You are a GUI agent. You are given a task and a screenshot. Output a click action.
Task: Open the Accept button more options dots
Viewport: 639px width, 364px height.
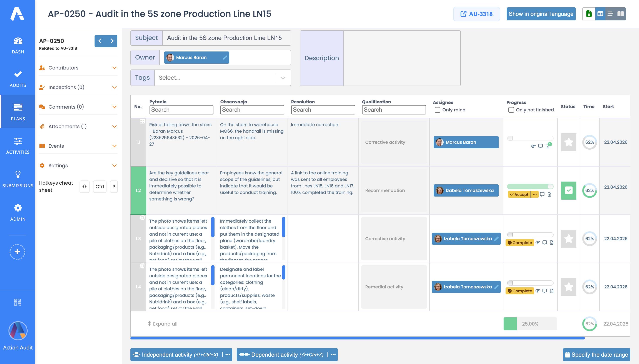click(x=535, y=194)
